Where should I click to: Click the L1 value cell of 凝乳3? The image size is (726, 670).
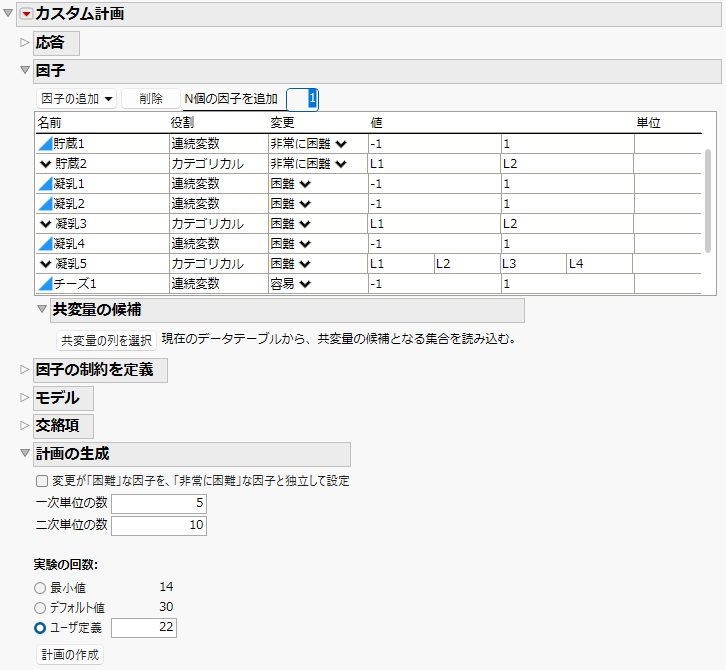pyautogui.click(x=435, y=224)
